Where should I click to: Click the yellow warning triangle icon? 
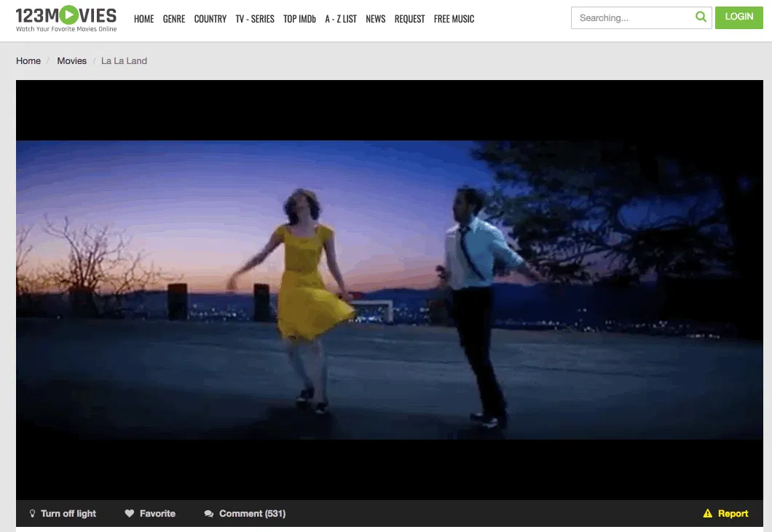tap(707, 513)
